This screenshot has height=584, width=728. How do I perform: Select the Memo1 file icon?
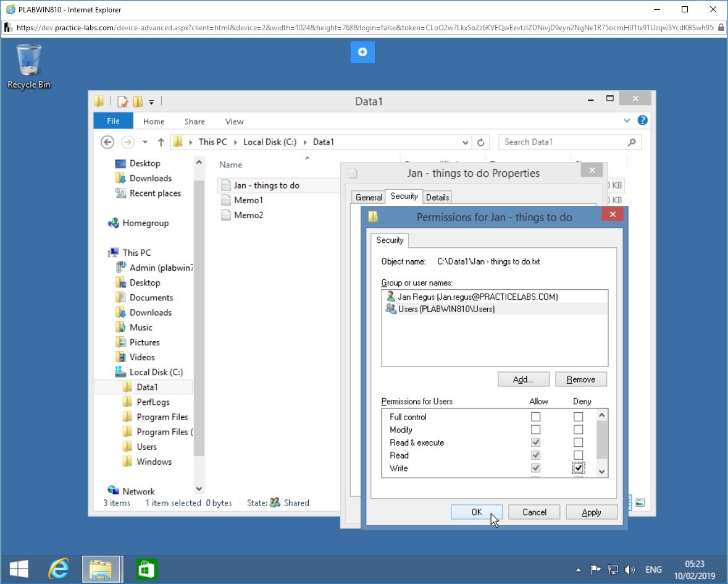(x=226, y=200)
